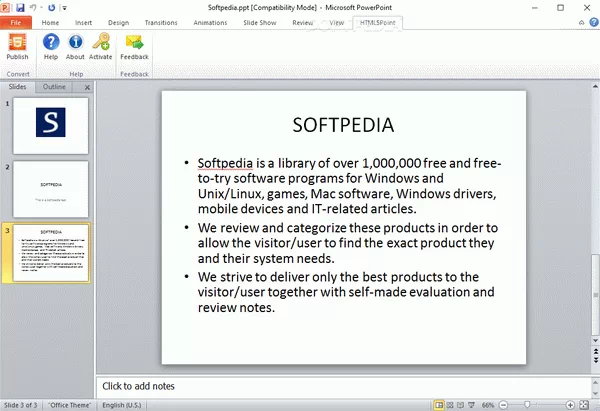Viewport: 600px width, 411px height.
Task: Open the Transitions ribbon tab
Action: [160, 21]
